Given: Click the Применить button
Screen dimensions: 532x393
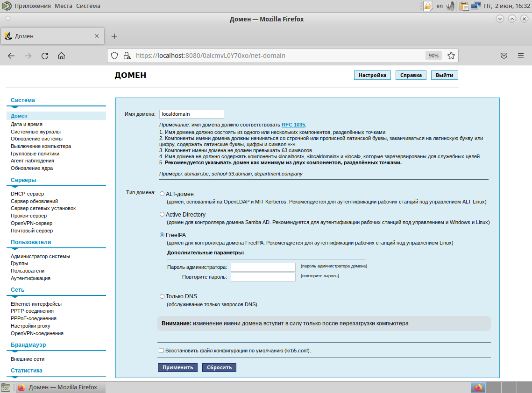Looking at the screenshot, I should click(178, 367).
